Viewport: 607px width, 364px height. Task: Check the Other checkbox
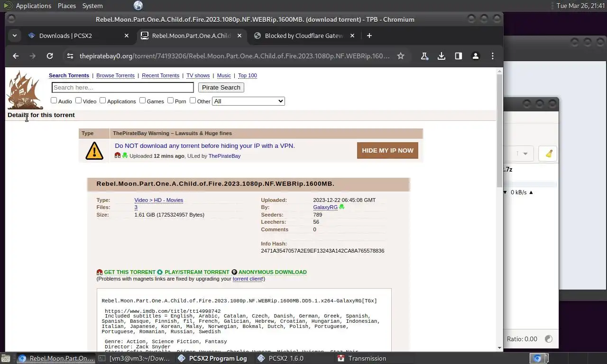click(x=193, y=100)
